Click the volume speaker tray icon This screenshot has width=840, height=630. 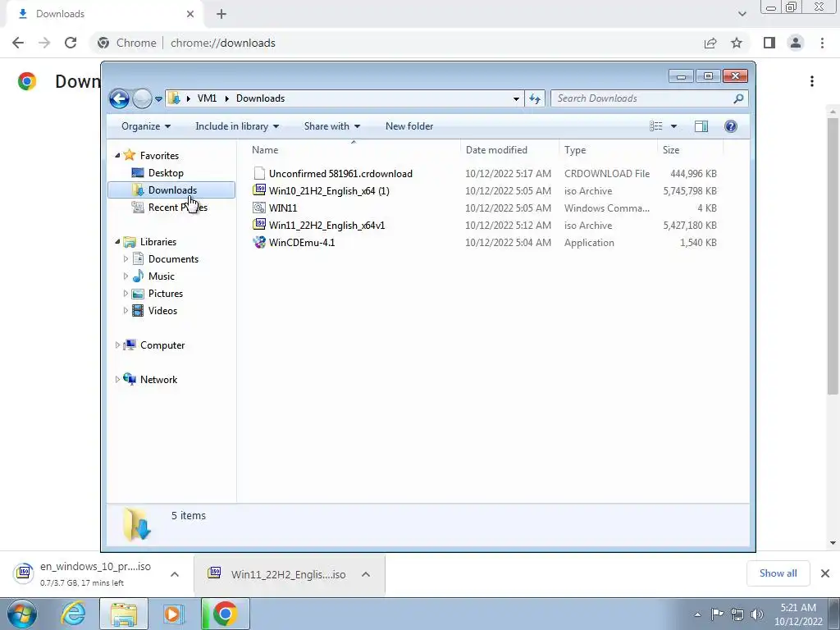757,614
